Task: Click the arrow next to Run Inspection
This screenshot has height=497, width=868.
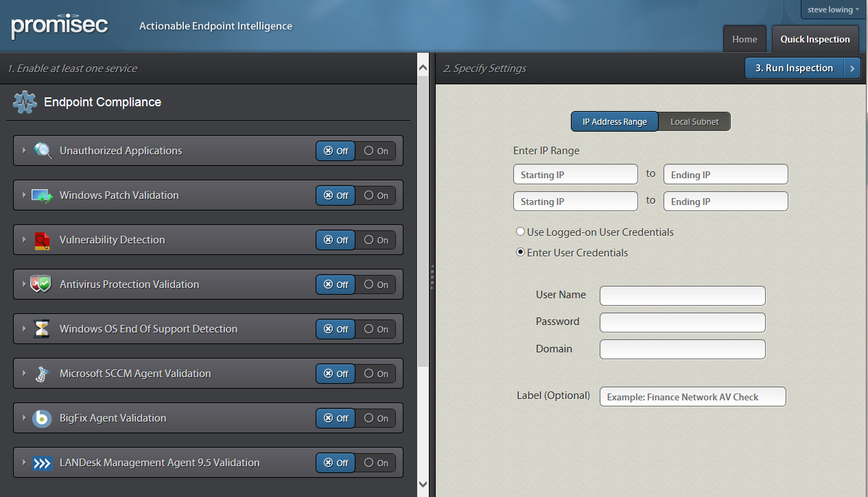Action: 852,68
